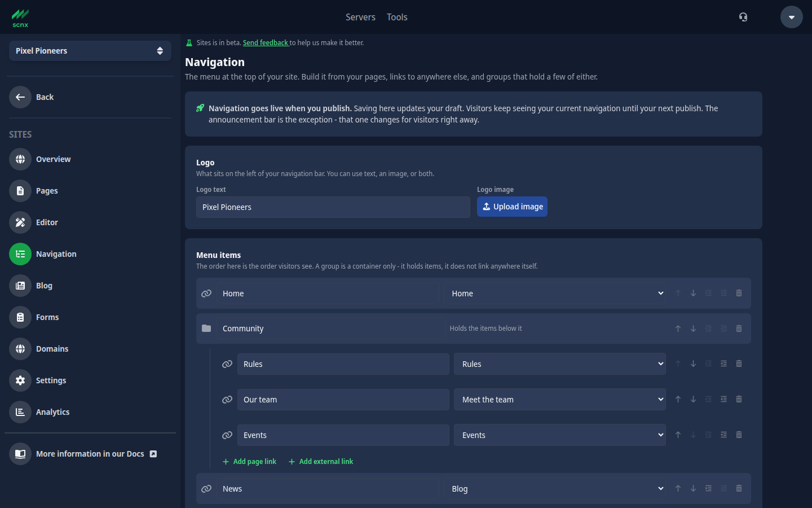
Task: Move the Our team item up
Action: click(678, 399)
